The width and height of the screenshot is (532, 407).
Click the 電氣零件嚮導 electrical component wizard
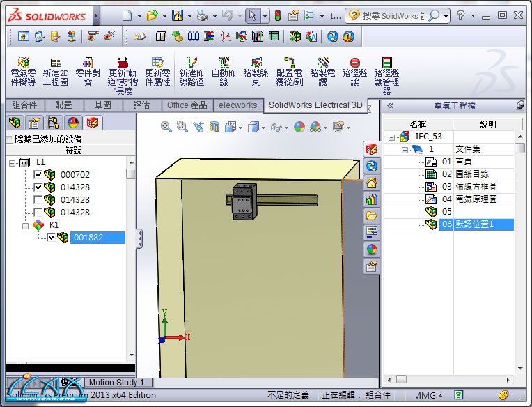coord(23,71)
